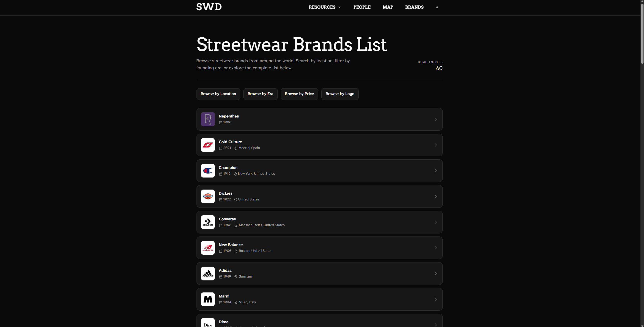
Task: Click the Converse logo icon
Action: (207, 222)
